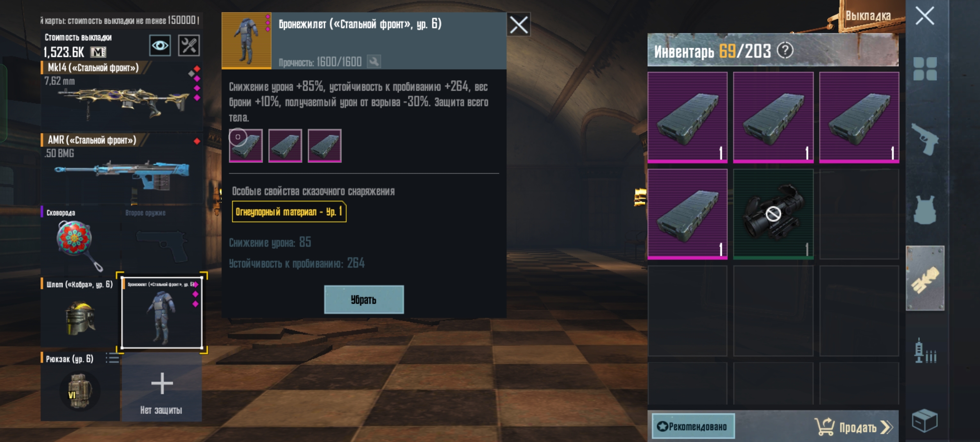Toggle the loadout visibility eye icon

click(160, 45)
